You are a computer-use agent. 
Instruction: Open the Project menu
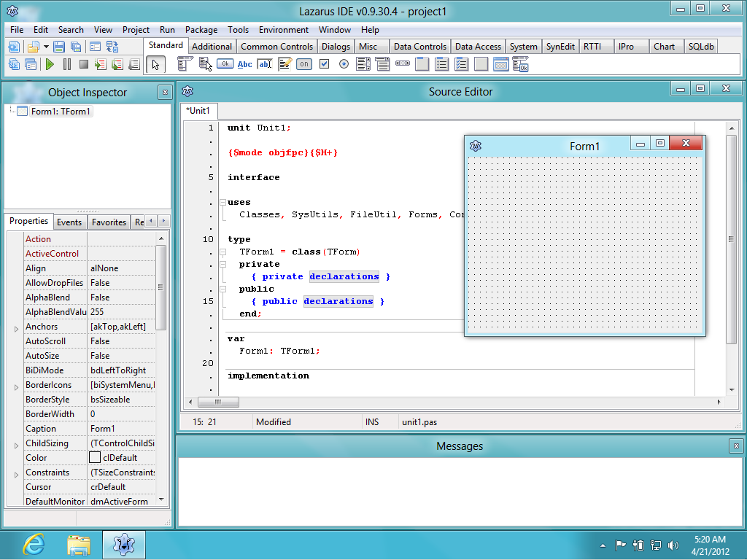tap(136, 29)
